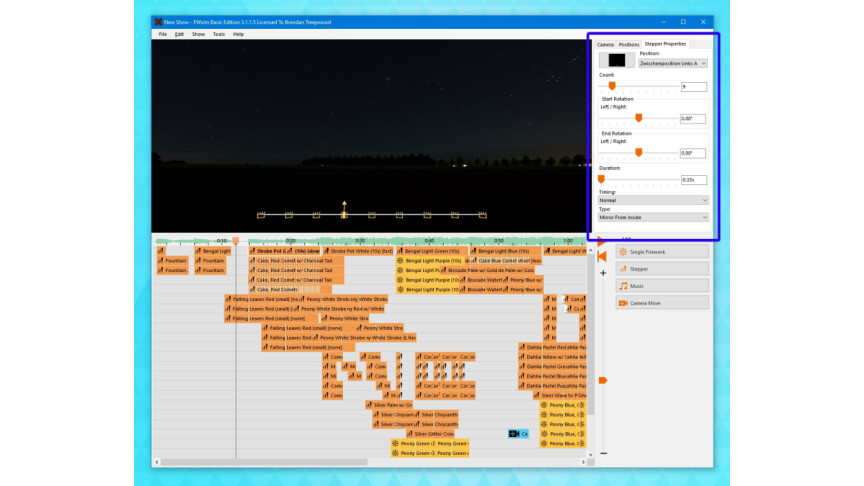
Task: Open the Position dropdown Zwischenposition Links A
Action: (x=672, y=63)
